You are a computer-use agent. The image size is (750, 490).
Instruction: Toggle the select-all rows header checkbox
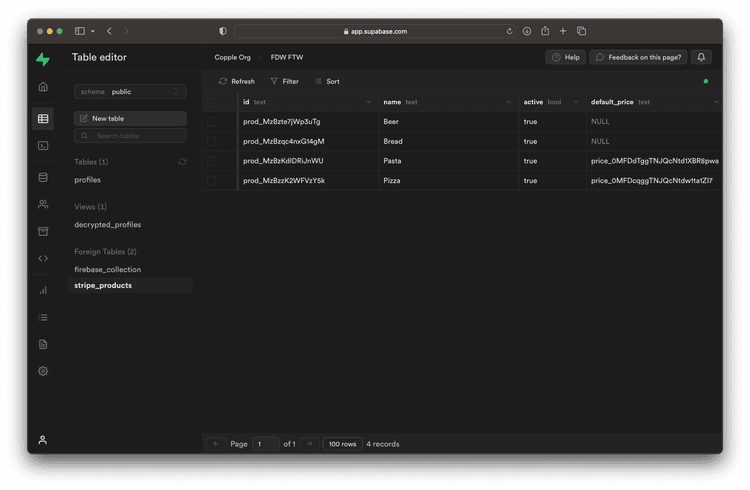tap(211, 102)
